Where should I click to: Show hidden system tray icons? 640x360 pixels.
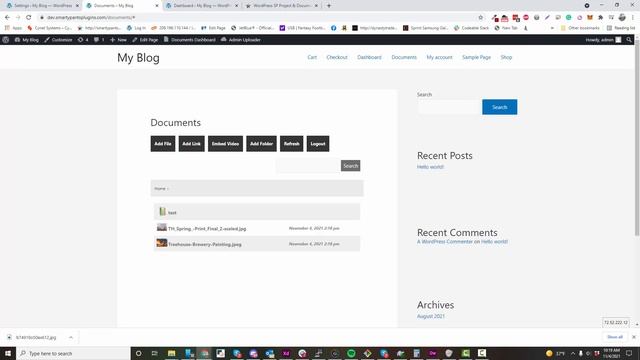click(573, 353)
